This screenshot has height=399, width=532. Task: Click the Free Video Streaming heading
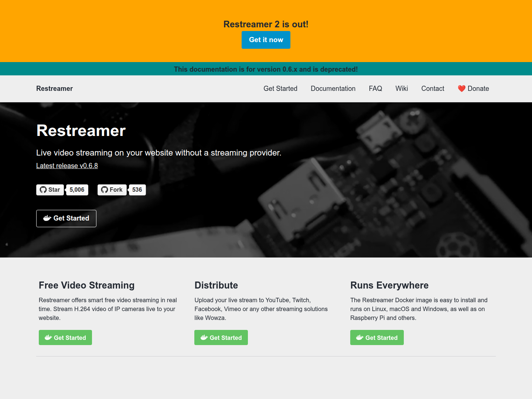pyautogui.click(x=86, y=285)
